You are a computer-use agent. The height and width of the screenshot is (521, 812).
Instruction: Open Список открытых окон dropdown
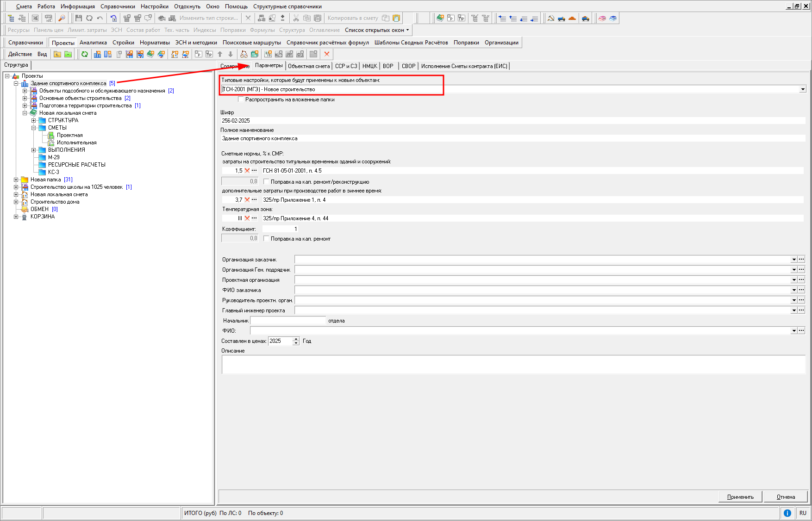click(377, 30)
